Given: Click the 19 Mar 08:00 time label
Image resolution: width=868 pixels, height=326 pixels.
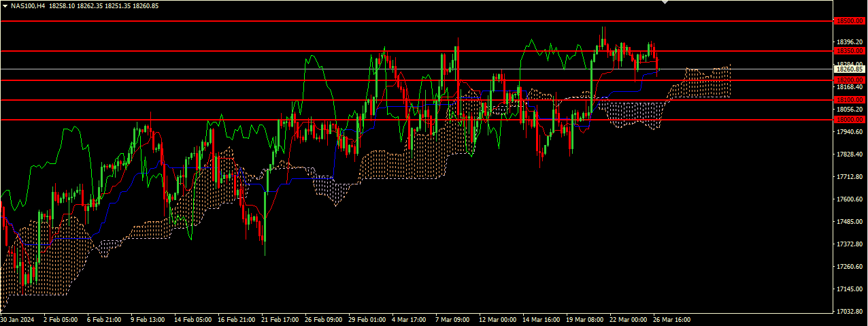Looking at the screenshot, I should (x=584, y=319).
